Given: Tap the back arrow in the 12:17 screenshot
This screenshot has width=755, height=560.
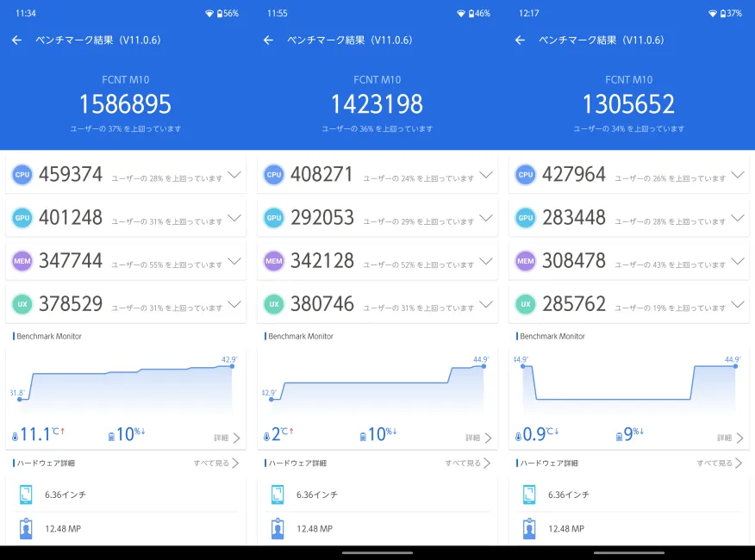Looking at the screenshot, I should tap(520, 40).
